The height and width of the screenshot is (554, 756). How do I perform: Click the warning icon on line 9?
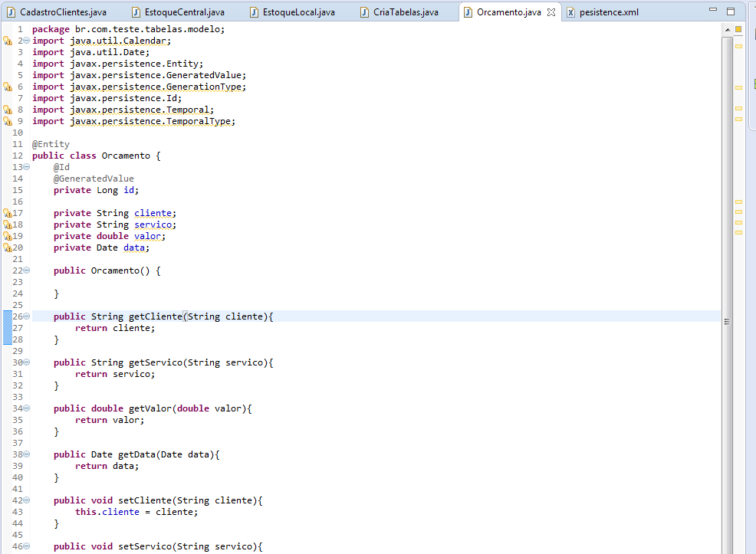(x=8, y=121)
